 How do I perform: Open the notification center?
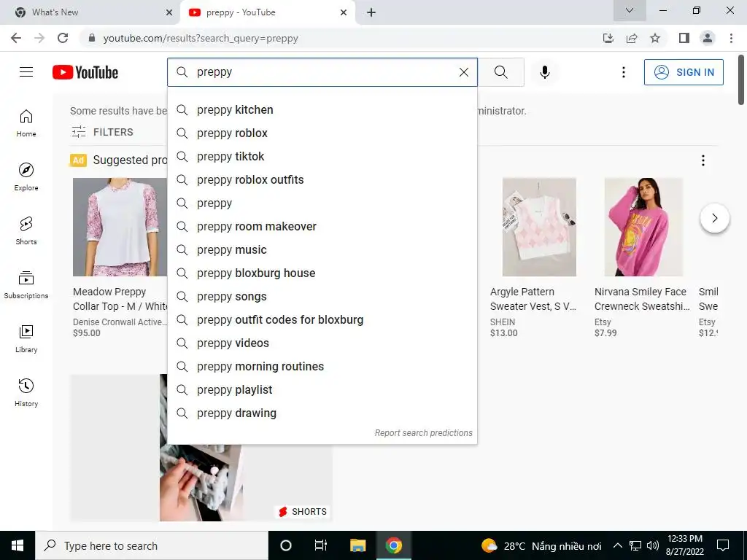(723, 545)
